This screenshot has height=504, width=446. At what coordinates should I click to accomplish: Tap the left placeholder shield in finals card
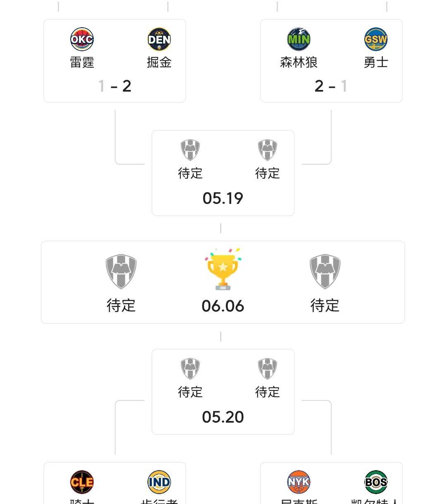pos(121,271)
